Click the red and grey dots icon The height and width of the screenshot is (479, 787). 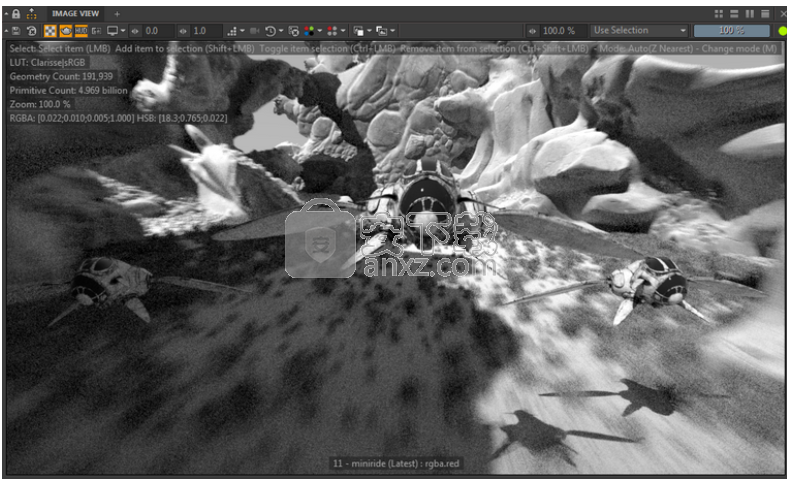(x=332, y=31)
